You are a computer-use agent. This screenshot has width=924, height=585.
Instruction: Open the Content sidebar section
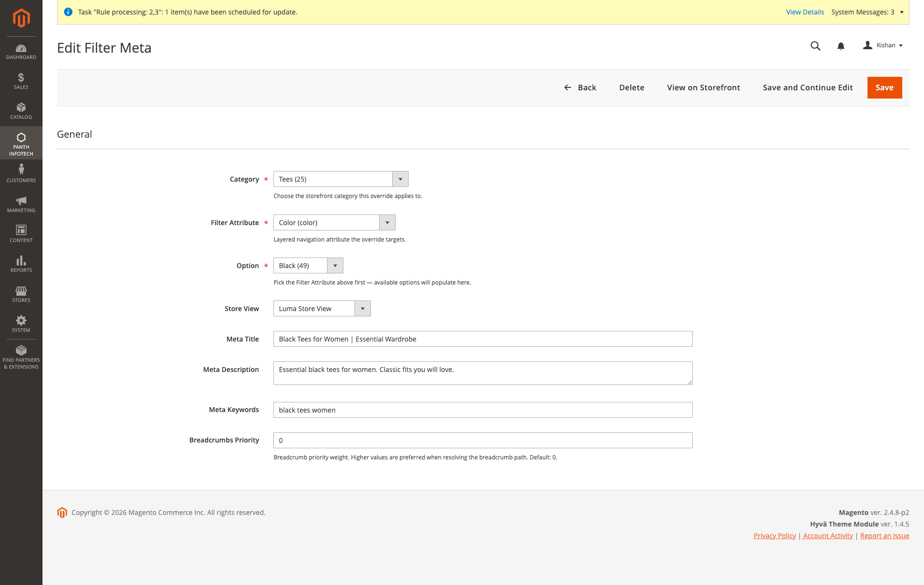(x=21, y=233)
